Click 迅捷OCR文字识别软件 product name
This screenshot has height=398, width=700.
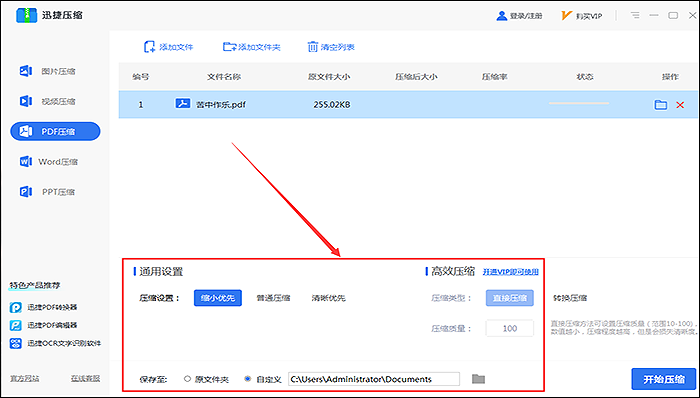[x=64, y=344]
